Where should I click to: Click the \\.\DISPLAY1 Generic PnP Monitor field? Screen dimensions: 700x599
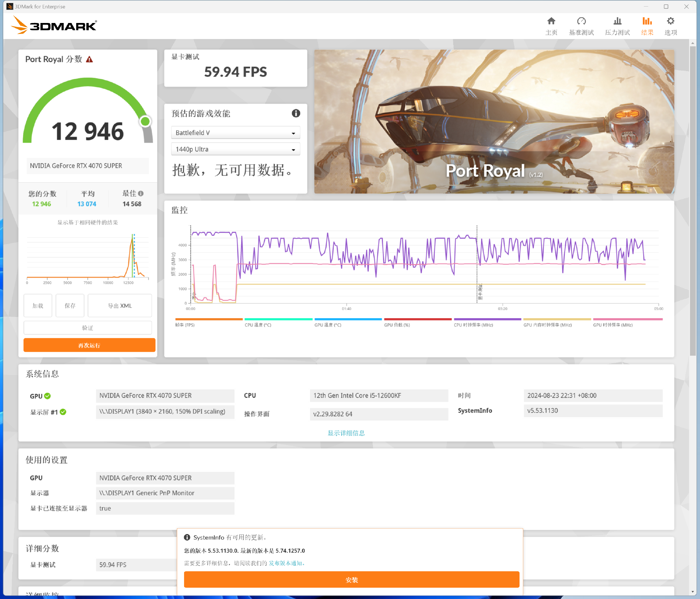coord(165,493)
